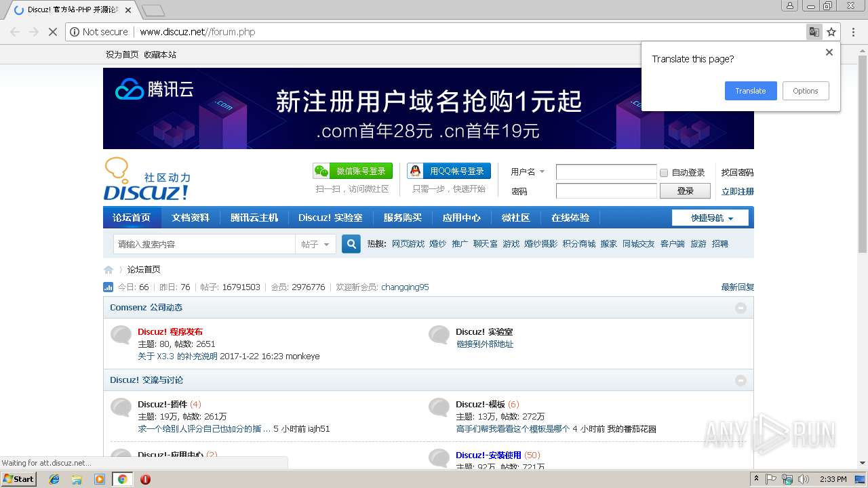Click the Discuz! 程序发布 forum icon
Viewport: 868px width, 488px height.
click(121, 335)
